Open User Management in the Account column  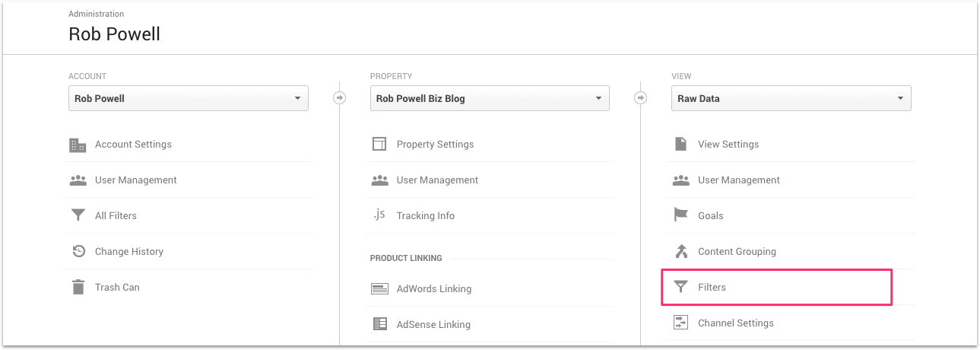135,180
